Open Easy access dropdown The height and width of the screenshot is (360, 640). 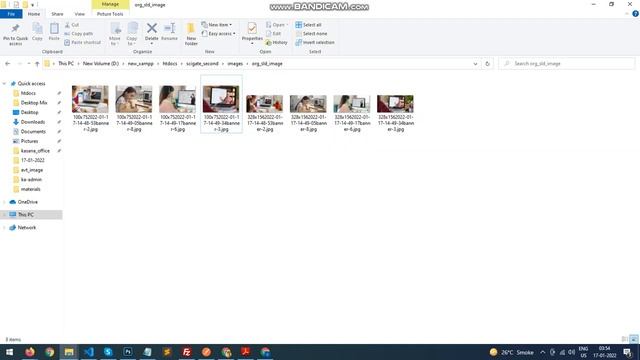coord(218,33)
